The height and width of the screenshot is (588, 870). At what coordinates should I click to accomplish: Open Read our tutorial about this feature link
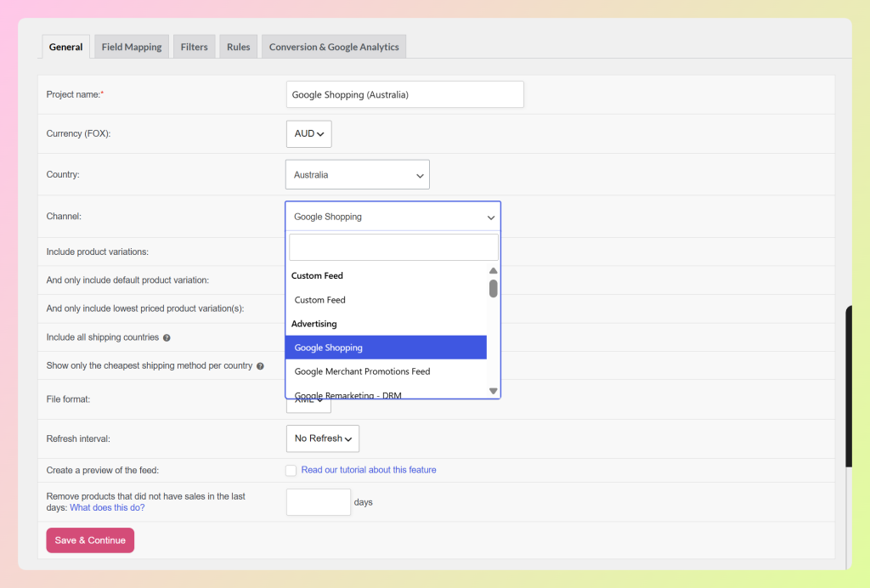point(369,470)
